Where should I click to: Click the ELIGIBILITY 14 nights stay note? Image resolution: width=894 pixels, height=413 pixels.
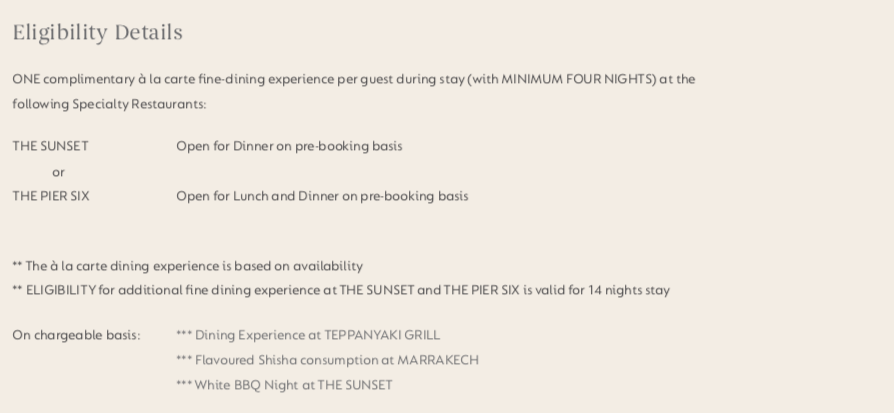pyautogui.click(x=341, y=290)
